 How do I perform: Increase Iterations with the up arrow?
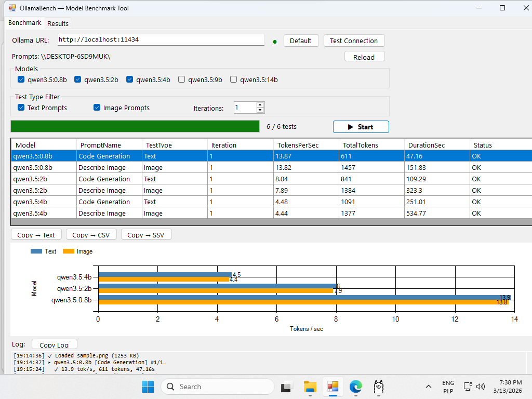click(x=260, y=105)
